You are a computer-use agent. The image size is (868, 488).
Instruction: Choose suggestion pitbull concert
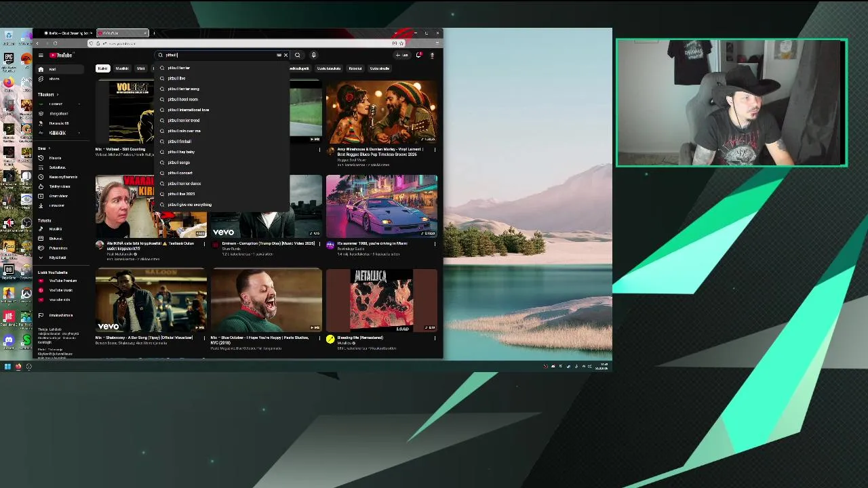click(x=222, y=173)
